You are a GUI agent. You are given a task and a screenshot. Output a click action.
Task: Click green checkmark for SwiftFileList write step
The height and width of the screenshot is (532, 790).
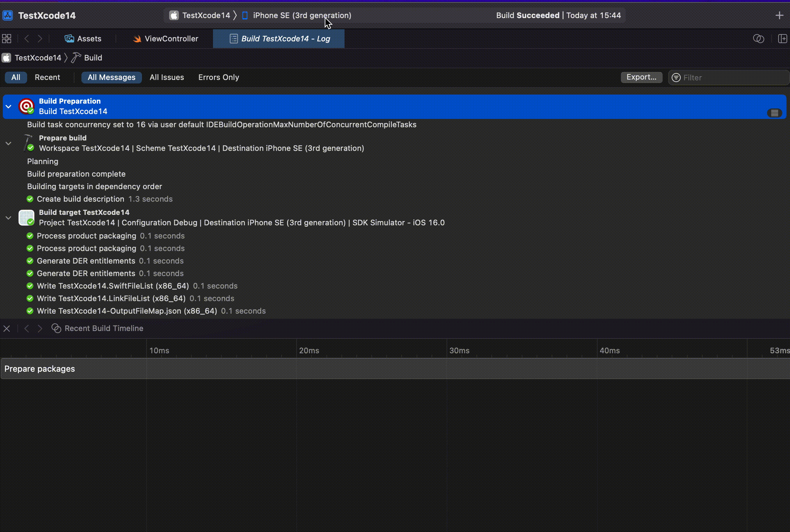[x=30, y=286]
